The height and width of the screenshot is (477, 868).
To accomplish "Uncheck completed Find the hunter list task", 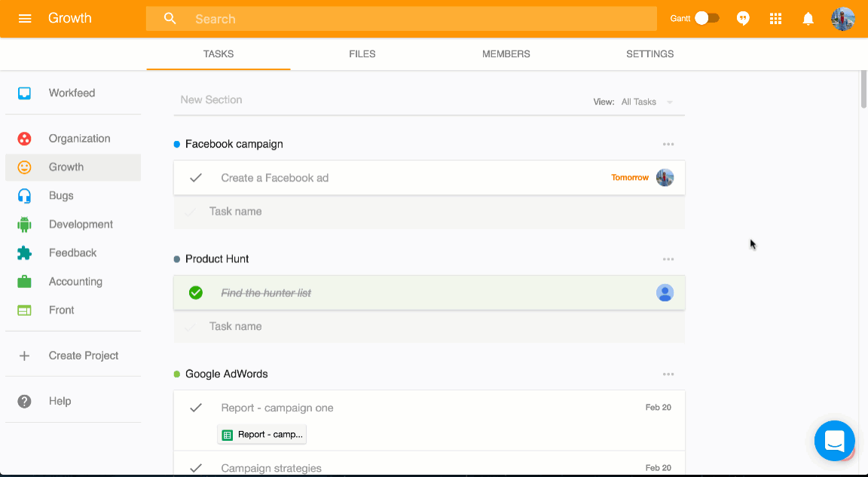I will [195, 292].
